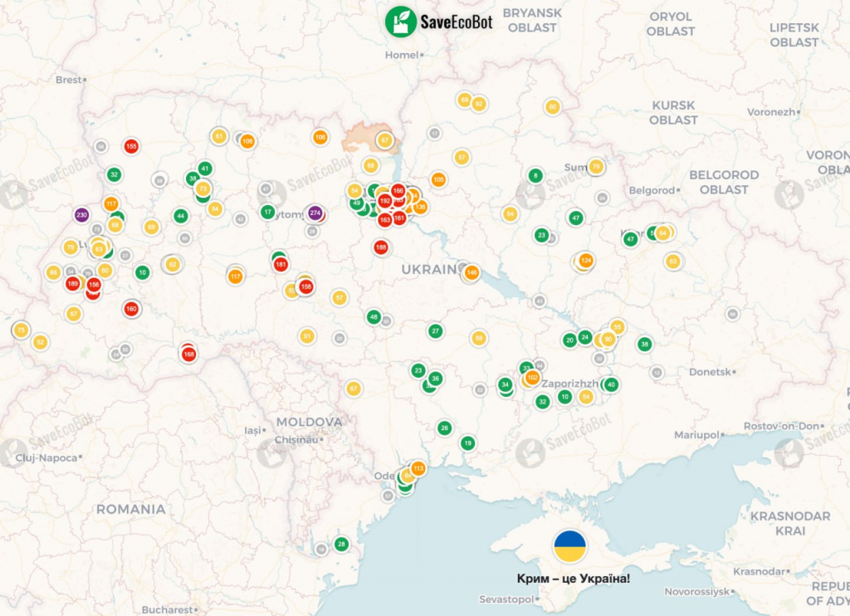Image resolution: width=850 pixels, height=616 pixels.
Task: Click the Sevastopol city label
Action: pos(507,599)
